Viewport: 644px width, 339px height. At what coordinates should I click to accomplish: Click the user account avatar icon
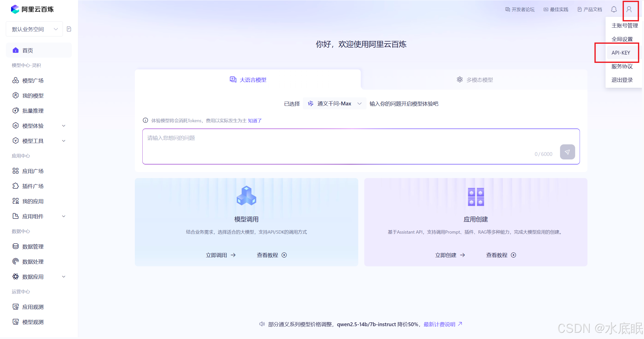click(629, 10)
